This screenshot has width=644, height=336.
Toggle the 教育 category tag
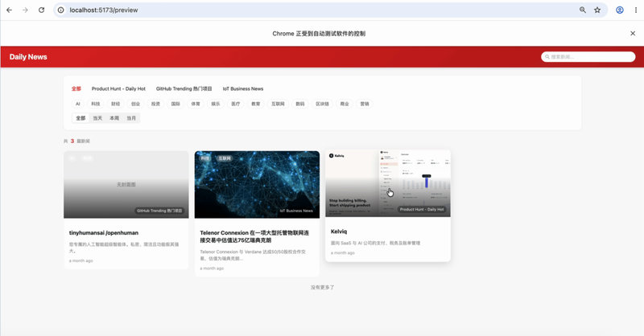tap(256, 104)
